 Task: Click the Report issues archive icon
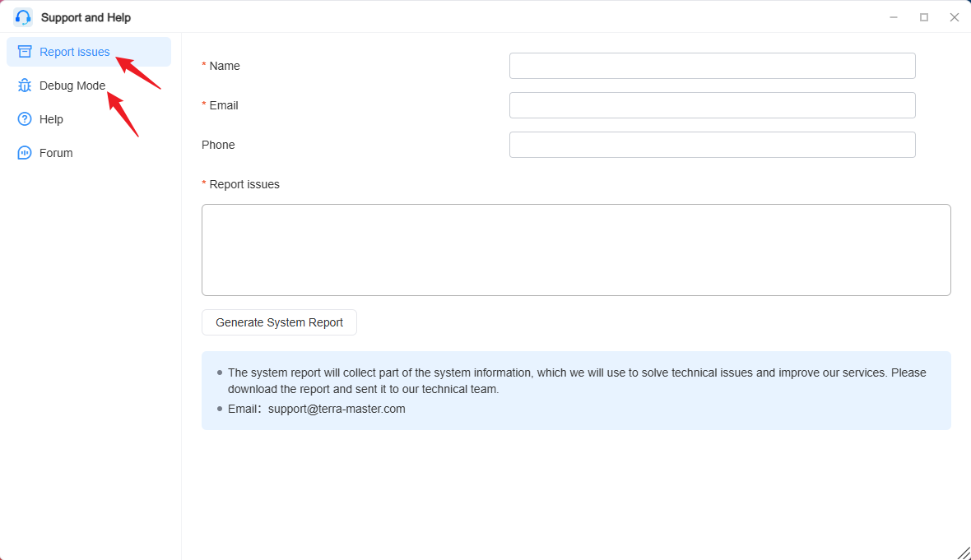tap(25, 52)
